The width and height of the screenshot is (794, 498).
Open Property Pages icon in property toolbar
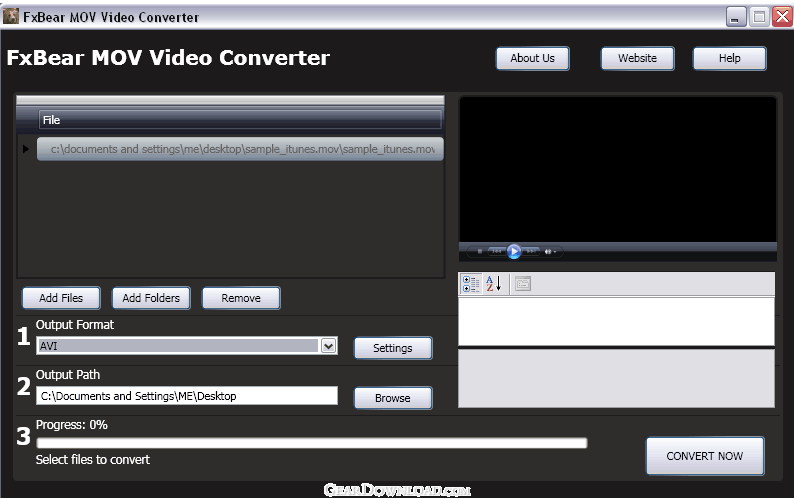tap(522, 284)
